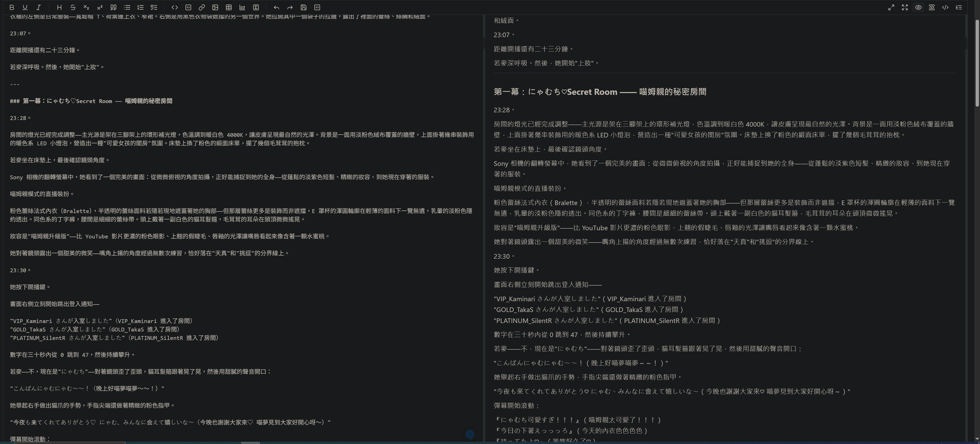
Task: Toggle bold formatting in the toolbar
Action: 12,7
